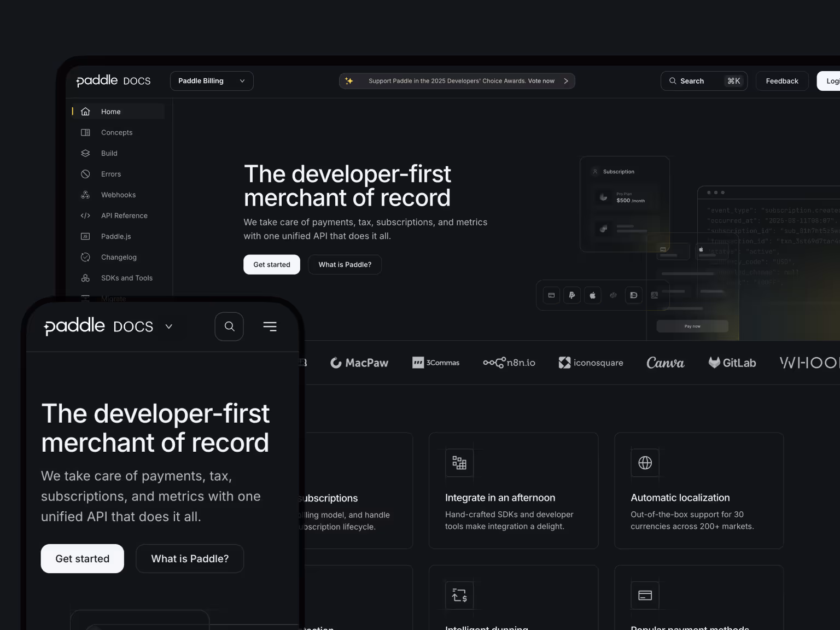
Task: Open the Paddle Billing product dropdown
Action: point(212,81)
